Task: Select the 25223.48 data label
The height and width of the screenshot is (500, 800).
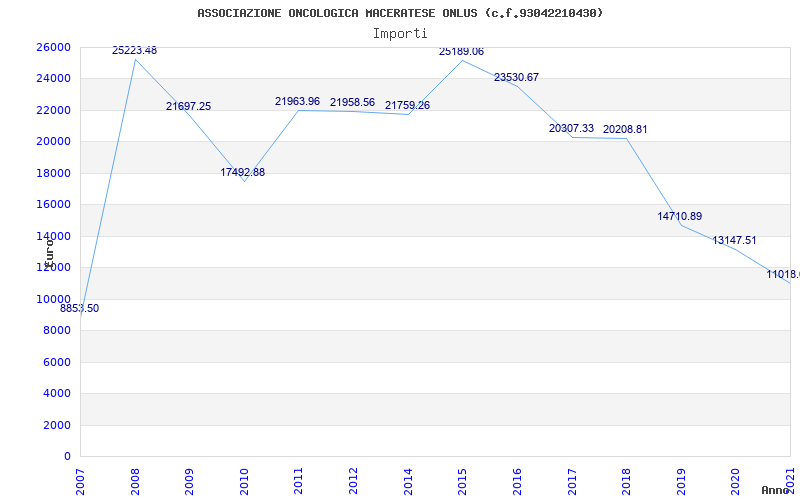Action: coord(135,50)
